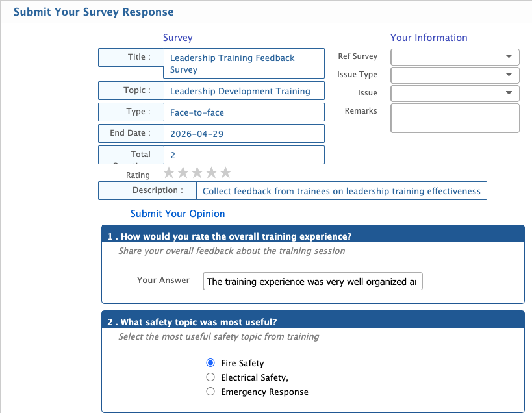Click the third rating star
Screen dimensions: 532x413
[x=197, y=173]
